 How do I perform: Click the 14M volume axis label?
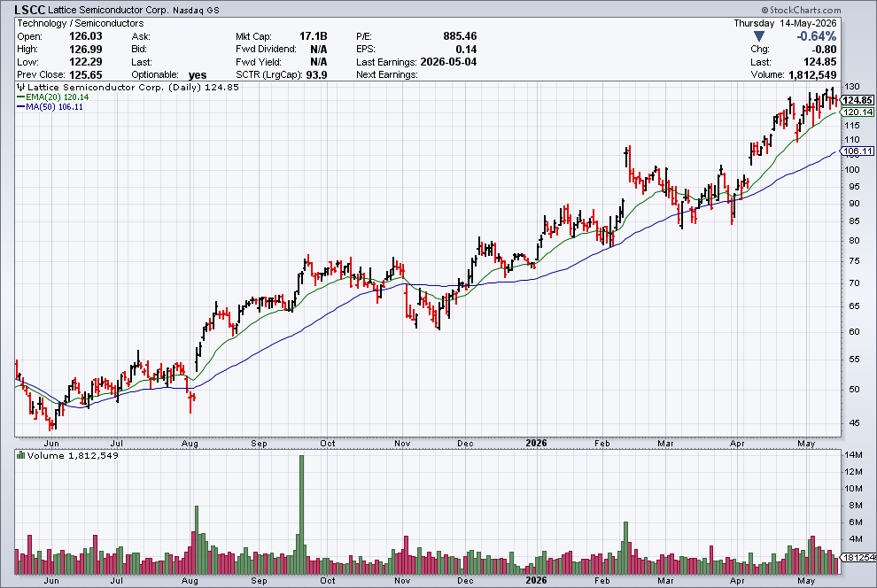[x=853, y=455]
